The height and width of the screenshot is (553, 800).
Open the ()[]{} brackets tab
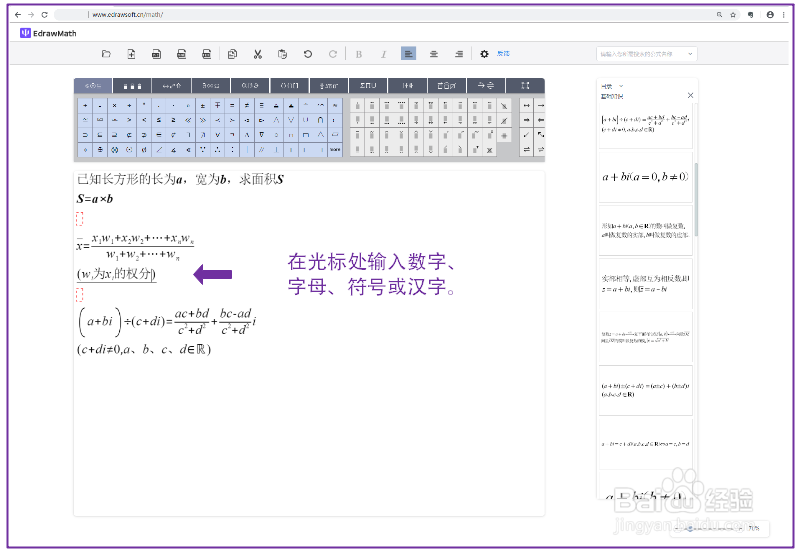click(x=289, y=85)
